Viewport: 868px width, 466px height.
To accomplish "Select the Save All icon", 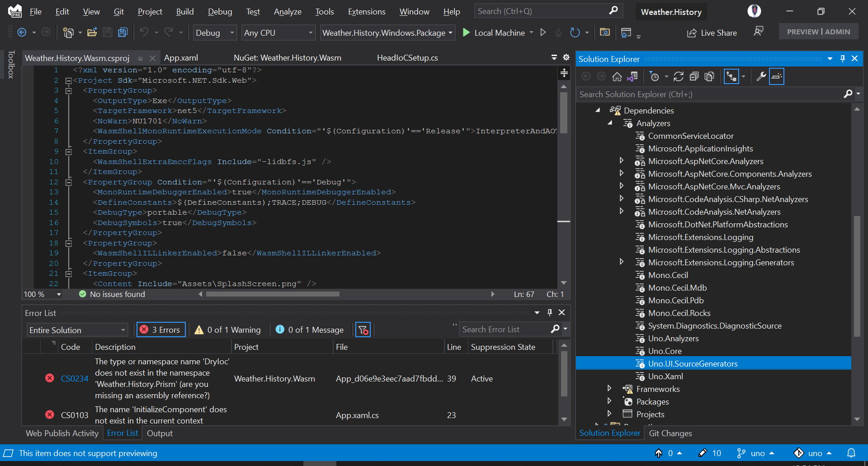I will pyautogui.click(x=123, y=32).
